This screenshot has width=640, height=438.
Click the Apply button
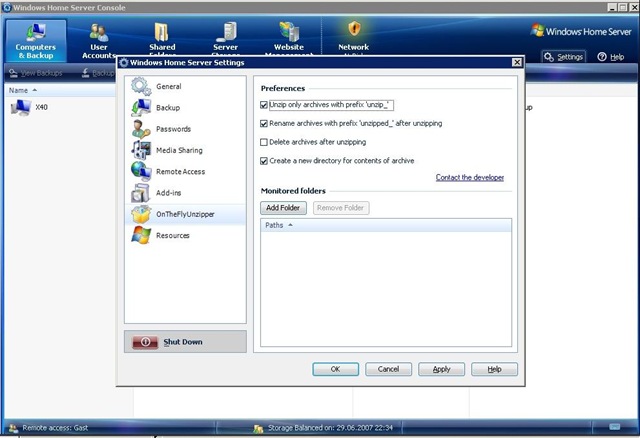point(441,369)
